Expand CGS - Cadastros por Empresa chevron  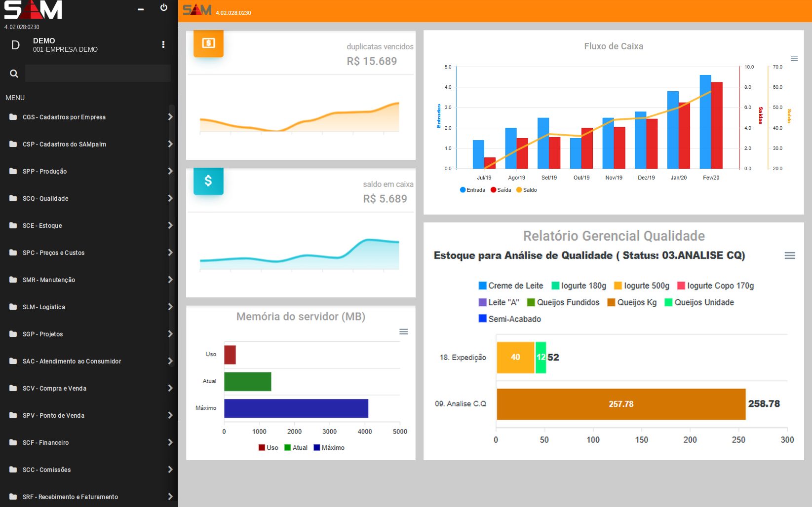pos(170,117)
